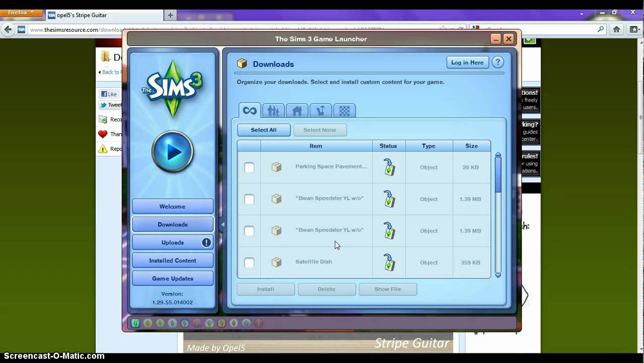This screenshot has width=644, height=363.
Task: Click the version number 1.29.55.014002 text
Action: pyautogui.click(x=172, y=302)
